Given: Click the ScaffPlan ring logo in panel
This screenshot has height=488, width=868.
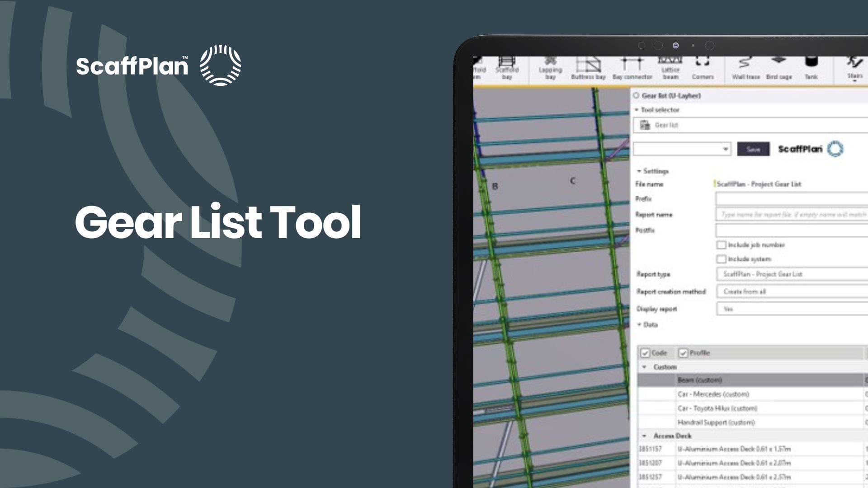Looking at the screenshot, I should coord(835,149).
